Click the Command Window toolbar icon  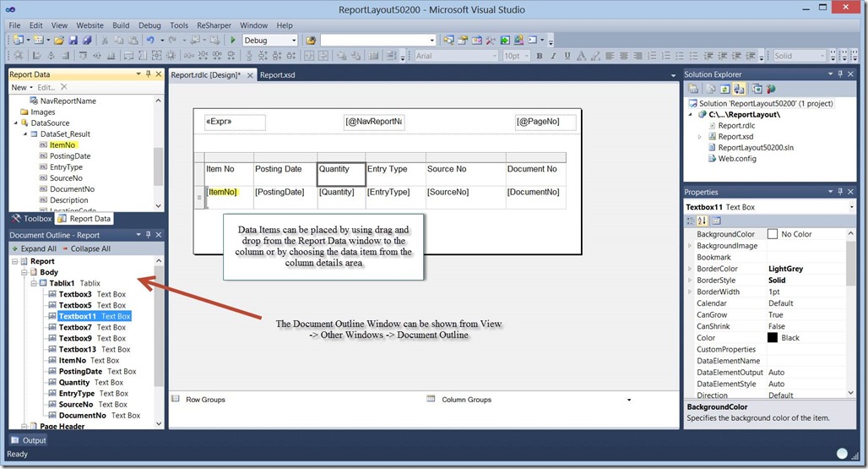click(533, 40)
